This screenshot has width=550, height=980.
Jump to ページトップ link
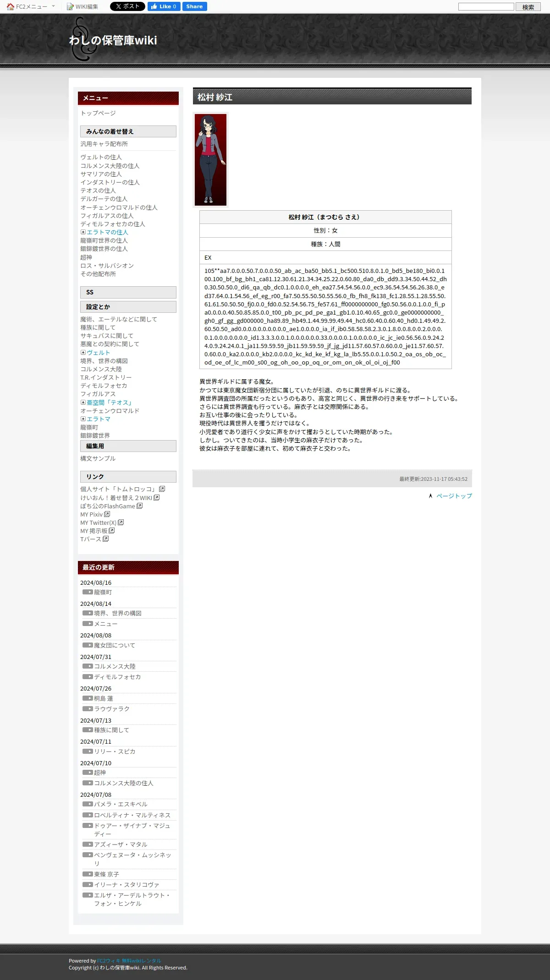[x=454, y=496]
